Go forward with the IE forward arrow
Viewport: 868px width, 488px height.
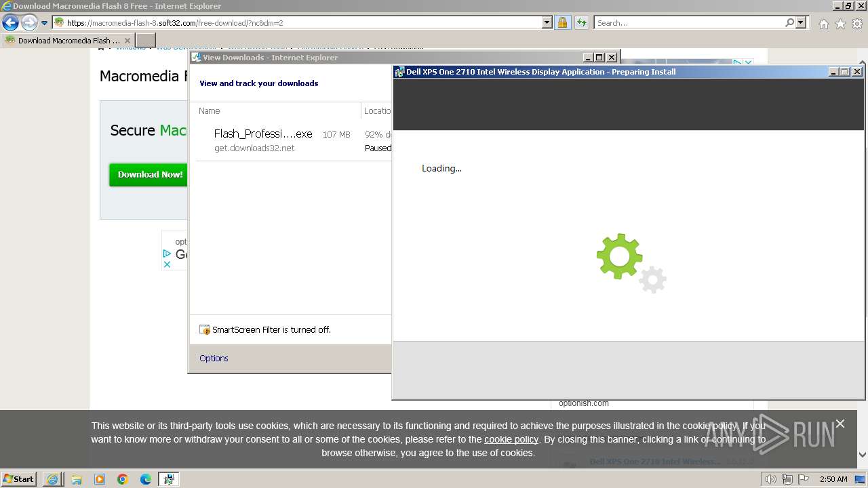[x=28, y=23]
